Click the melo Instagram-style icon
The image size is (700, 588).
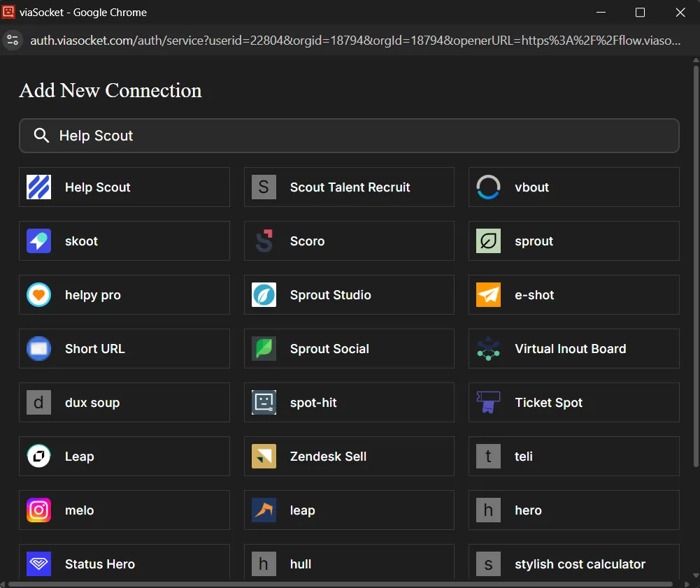38,510
